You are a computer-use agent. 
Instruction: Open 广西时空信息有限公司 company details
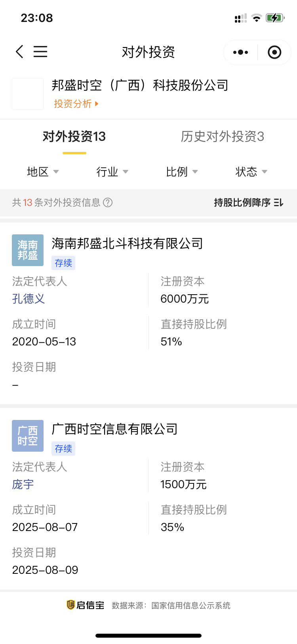click(x=114, y=429)
